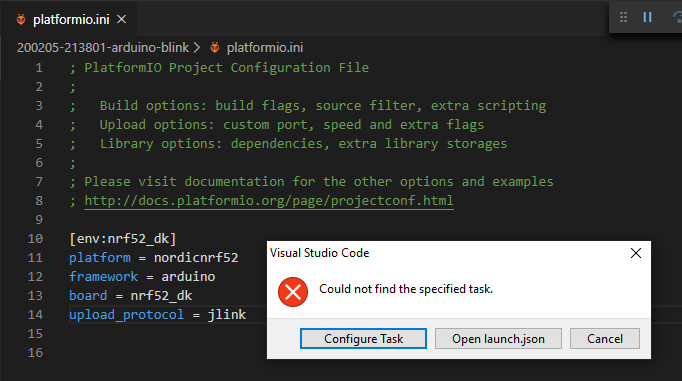The width and height of the screenshot is (682, 381).
Task: Expand the breadcrumb chevron after the folder name
Action: (x=197, y=47)
